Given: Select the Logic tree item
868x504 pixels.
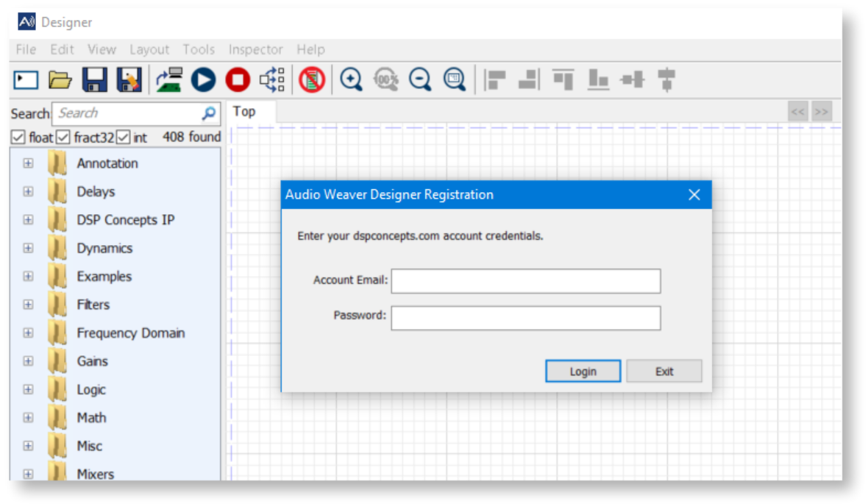Looking at the screenshot, I should tap(91, 389).
